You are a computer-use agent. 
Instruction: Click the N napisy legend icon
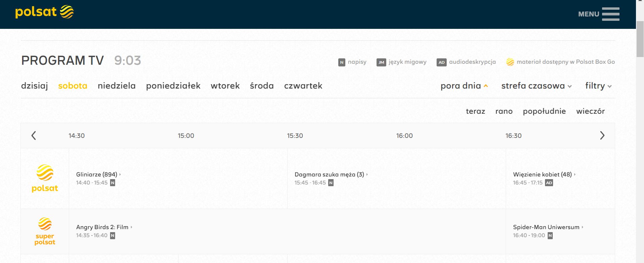tap(342, 62)
